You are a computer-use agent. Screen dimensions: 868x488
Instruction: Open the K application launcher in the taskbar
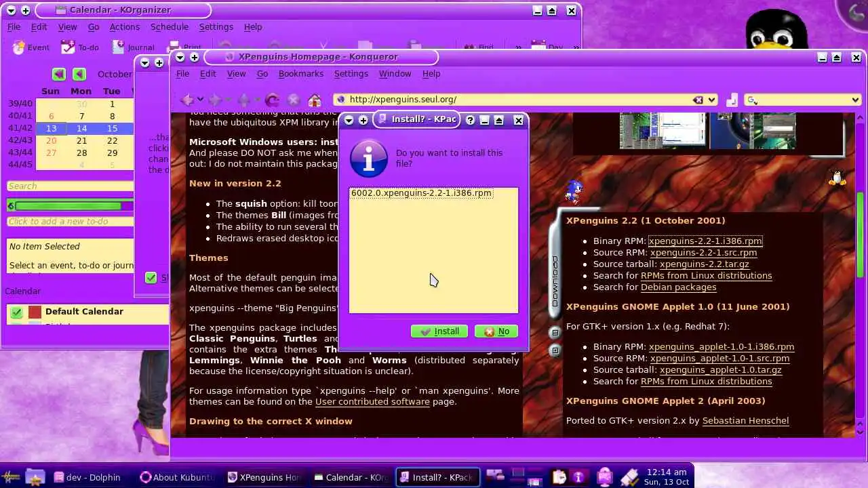12,476
